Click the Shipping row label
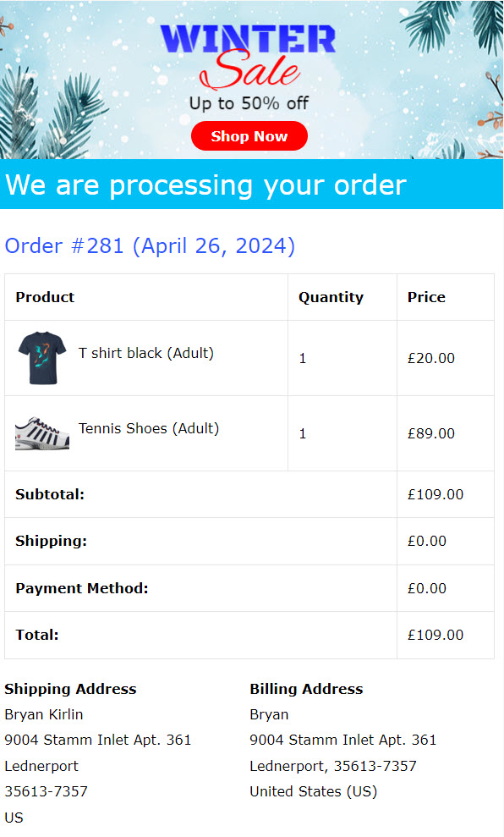 [52, 542]
